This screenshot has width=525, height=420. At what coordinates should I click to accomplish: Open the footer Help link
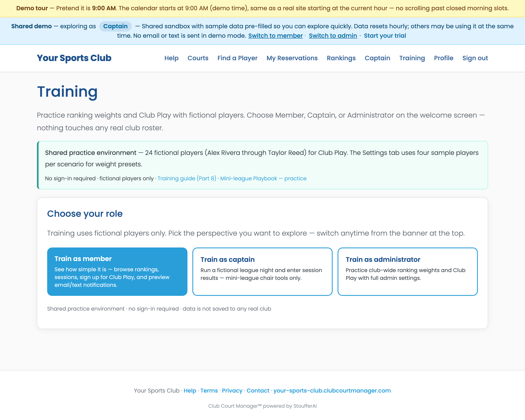190,390
